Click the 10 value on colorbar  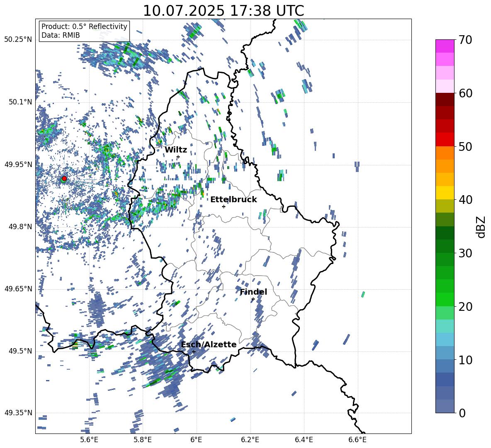pyautogui.click(x=465, y=360)
